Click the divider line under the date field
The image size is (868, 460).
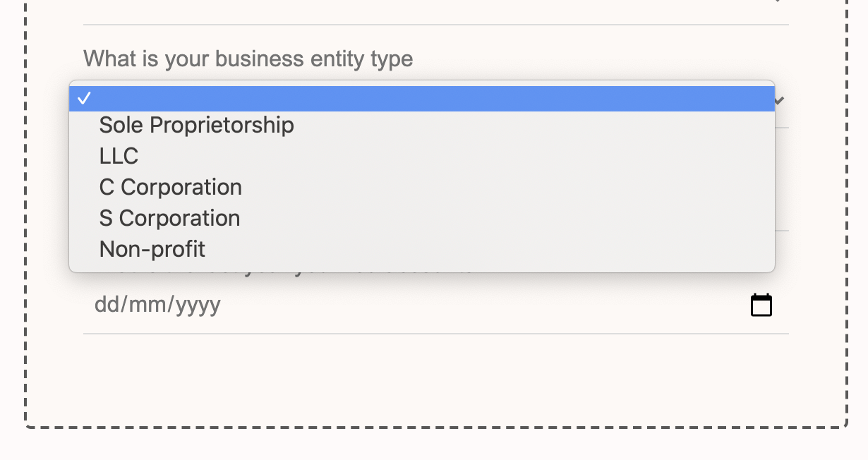click(436, 333)
